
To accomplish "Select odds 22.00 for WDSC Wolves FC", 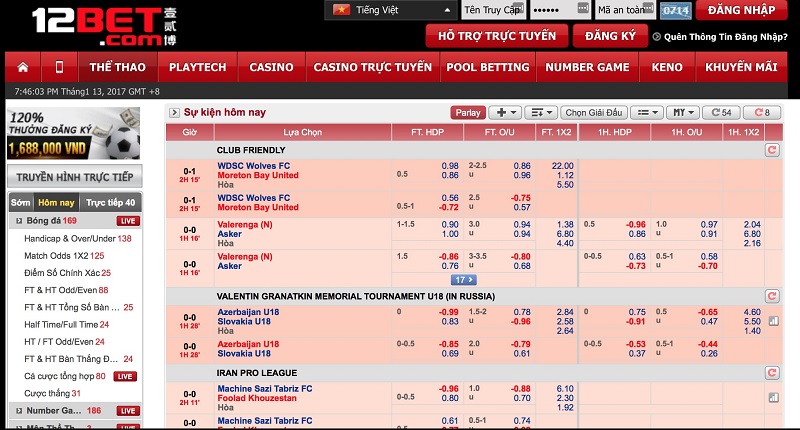I will tap(563, 166).
